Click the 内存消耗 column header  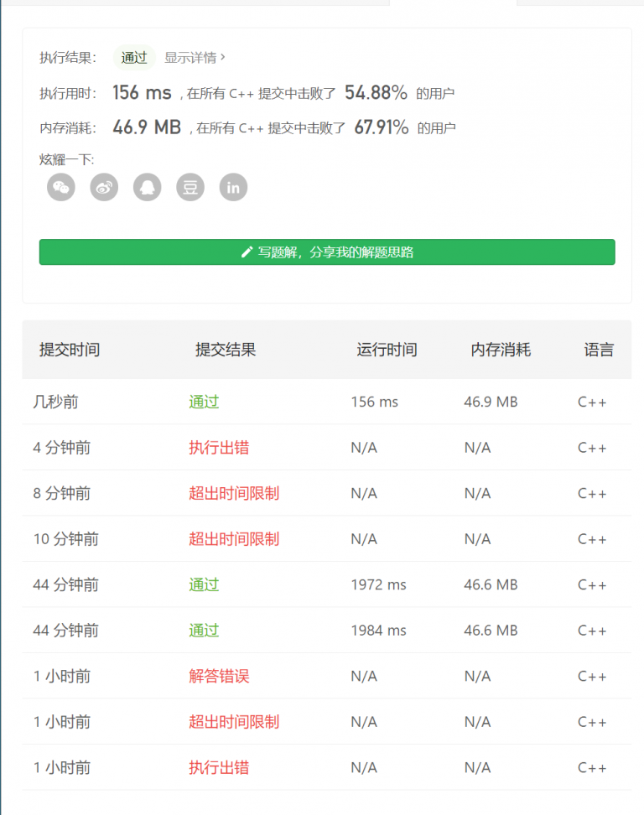(x=501, y=350)
